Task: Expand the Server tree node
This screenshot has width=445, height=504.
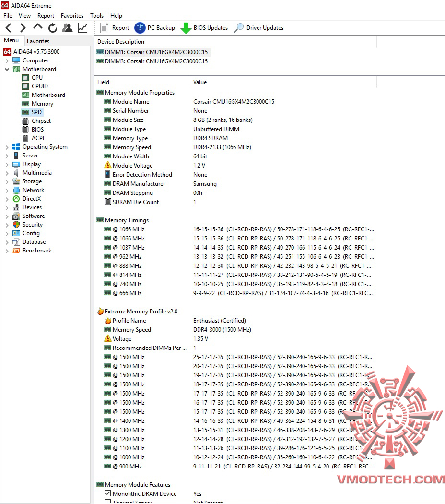Action: tap(7, 156)
